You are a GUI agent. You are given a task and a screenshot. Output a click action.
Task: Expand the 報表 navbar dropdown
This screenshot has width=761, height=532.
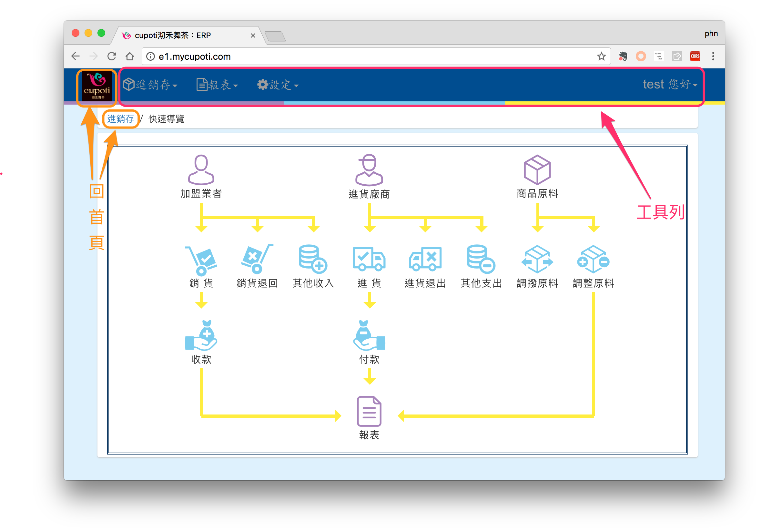tap(217, 85)
